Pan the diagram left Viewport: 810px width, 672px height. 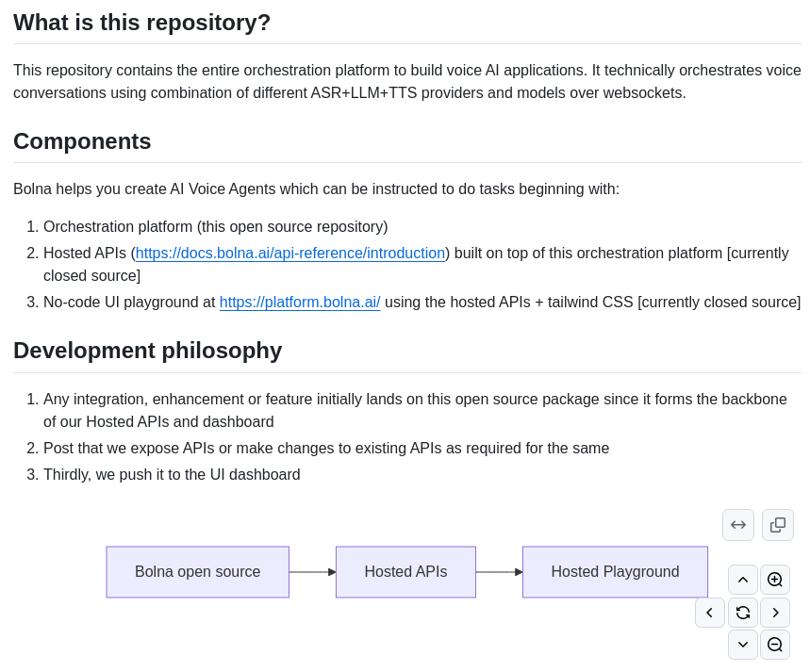point(710,613)
